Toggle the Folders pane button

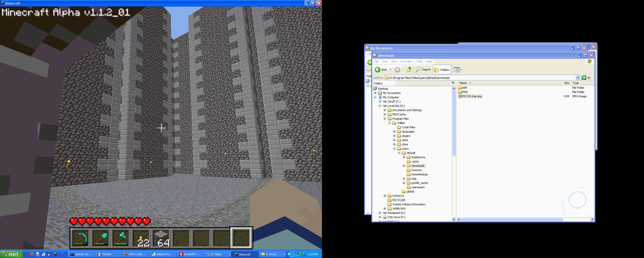point(442,70)
